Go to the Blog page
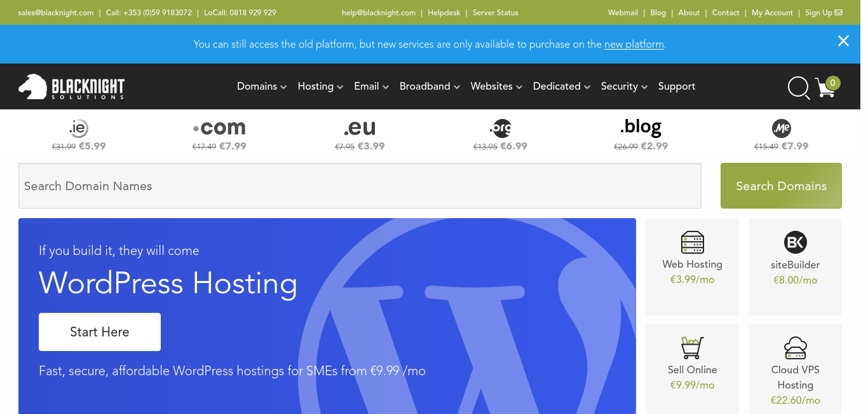This screenshot has width=868, height=414. (x=658, y=13)
